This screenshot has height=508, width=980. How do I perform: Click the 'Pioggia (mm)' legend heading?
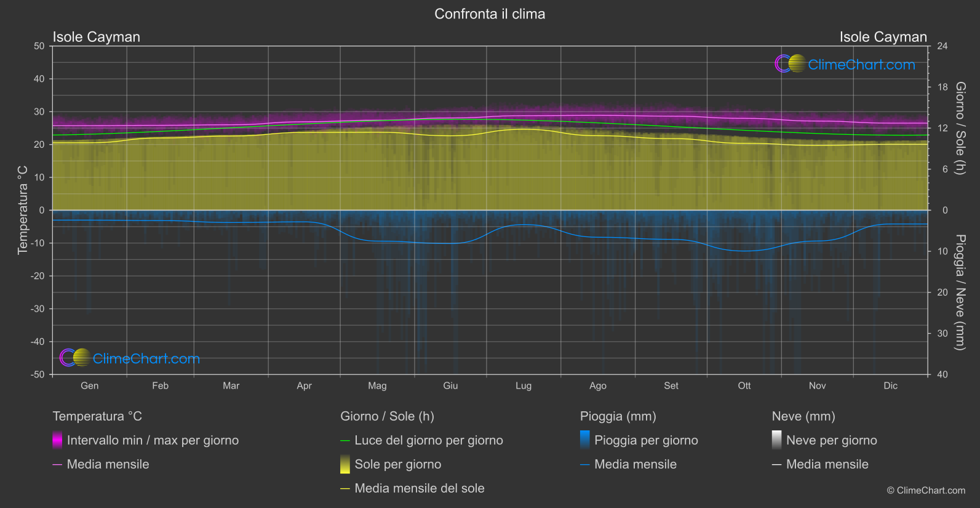[618, 416]
